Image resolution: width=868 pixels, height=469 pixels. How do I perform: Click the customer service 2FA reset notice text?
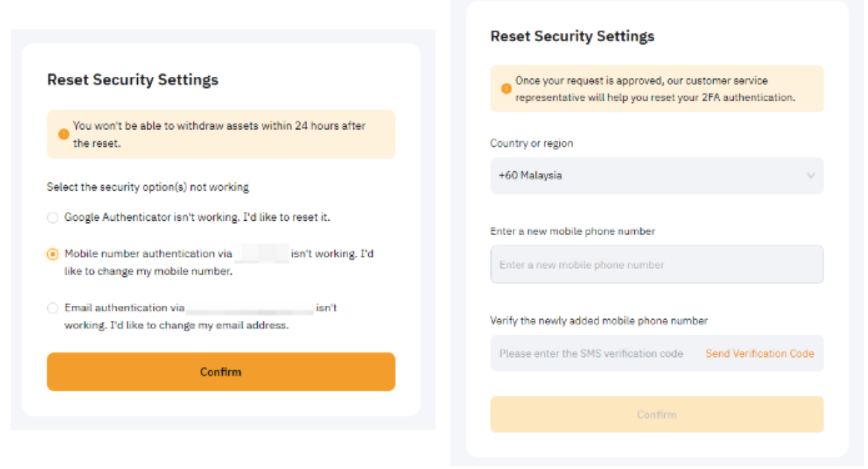click(655, 89)
